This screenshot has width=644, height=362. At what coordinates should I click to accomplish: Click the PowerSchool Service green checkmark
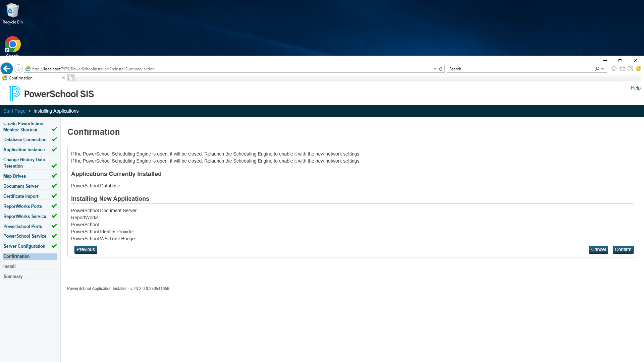[54, 236]
